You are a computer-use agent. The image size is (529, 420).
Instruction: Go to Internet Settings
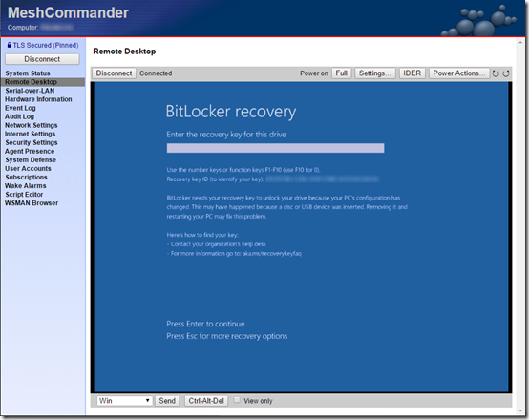coord(30,134)
